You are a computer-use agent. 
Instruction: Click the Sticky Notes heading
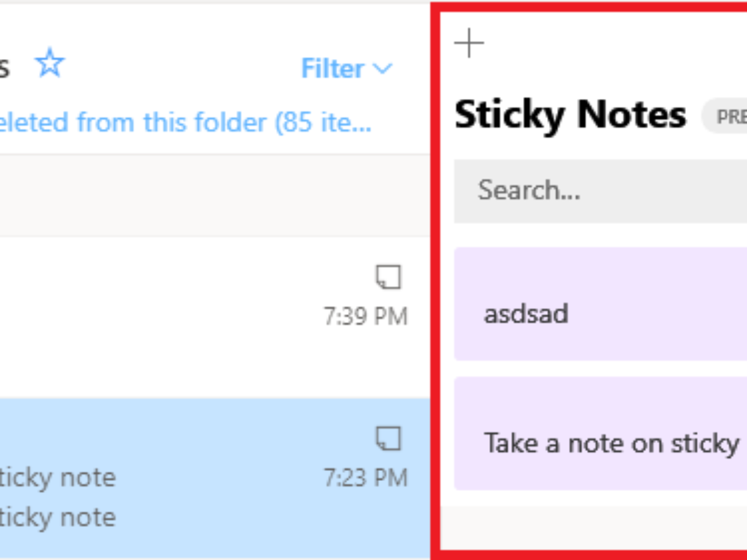click(x=570, y=115)
